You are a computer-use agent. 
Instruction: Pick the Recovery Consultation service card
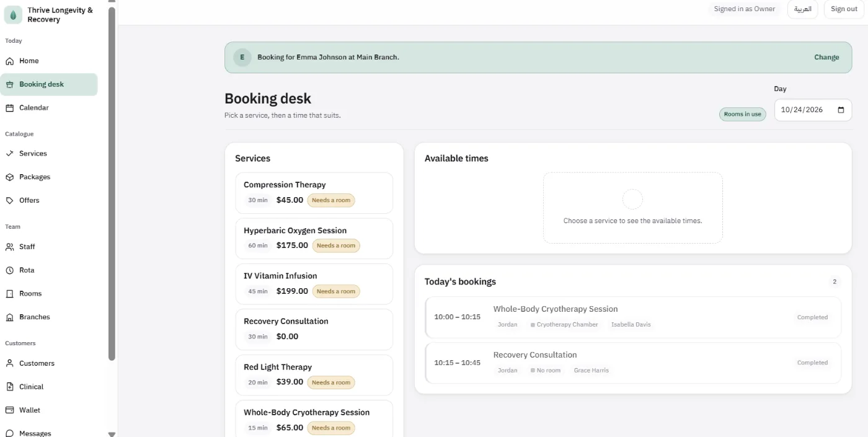[314, 330]
